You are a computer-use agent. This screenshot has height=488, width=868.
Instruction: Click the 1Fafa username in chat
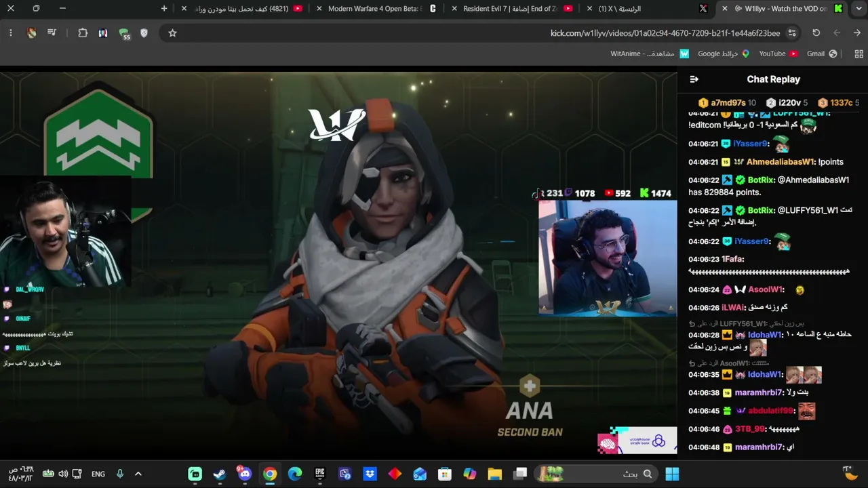point(732,259)
